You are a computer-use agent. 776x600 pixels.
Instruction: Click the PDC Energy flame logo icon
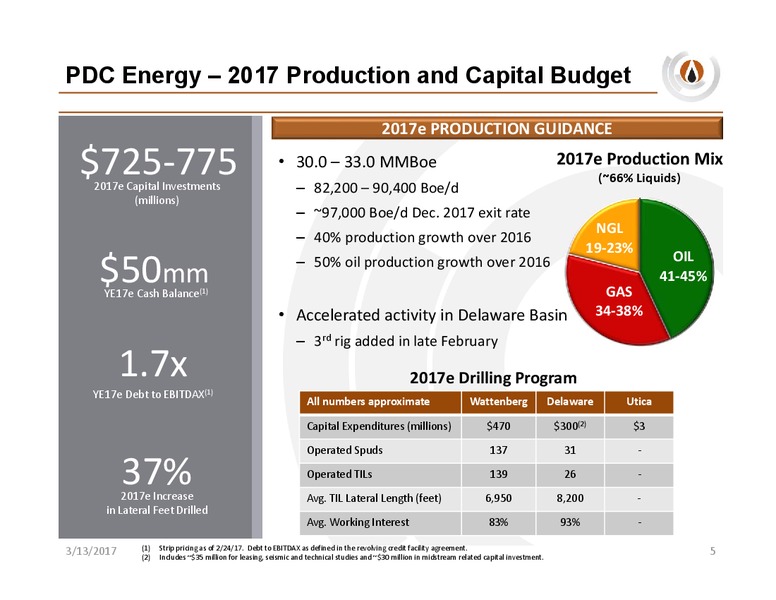691,75
